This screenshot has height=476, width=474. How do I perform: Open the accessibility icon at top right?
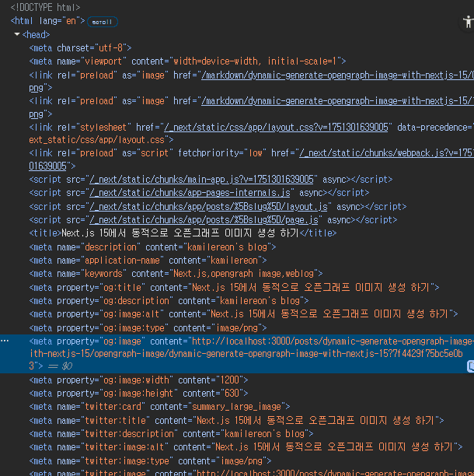tap(468, 22)
